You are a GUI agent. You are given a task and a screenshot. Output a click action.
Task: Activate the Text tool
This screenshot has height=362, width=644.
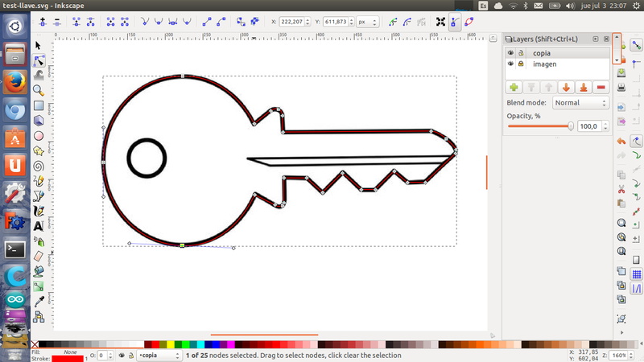(38, 226)
